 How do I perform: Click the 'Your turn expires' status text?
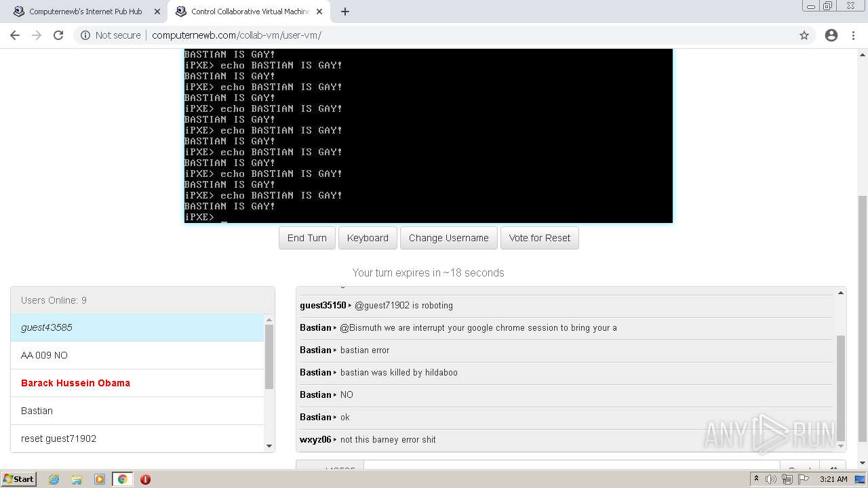pyautogui.click(x=428, y=272)
